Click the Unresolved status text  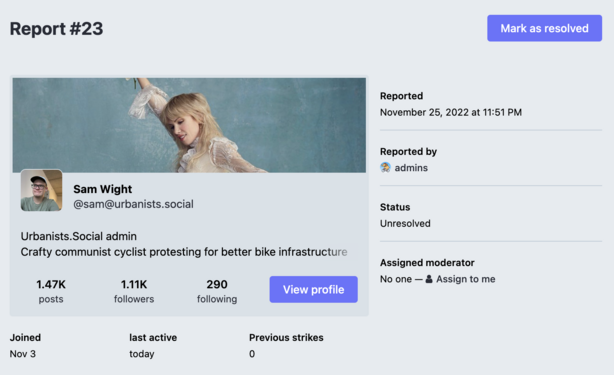pyautogui.click(x=405, y=224)
